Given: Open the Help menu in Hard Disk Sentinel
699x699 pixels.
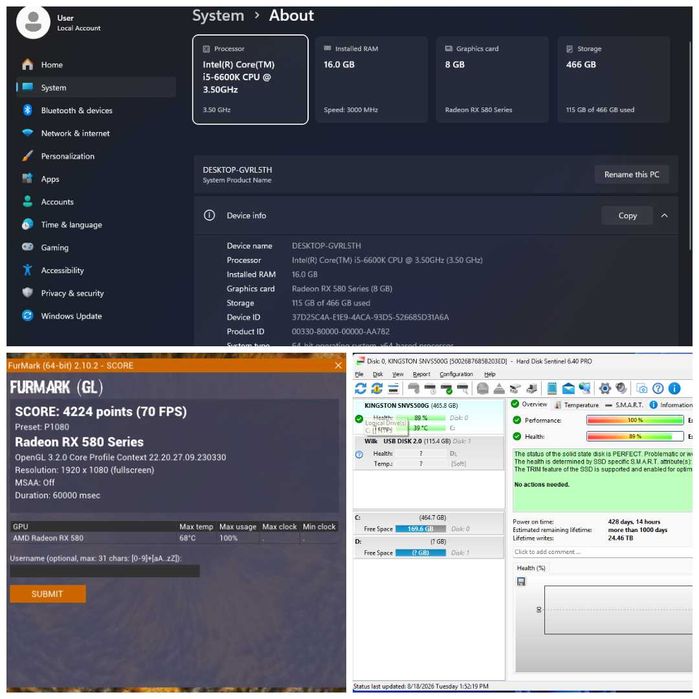Looking at the screenshot, I should point(489,374).
